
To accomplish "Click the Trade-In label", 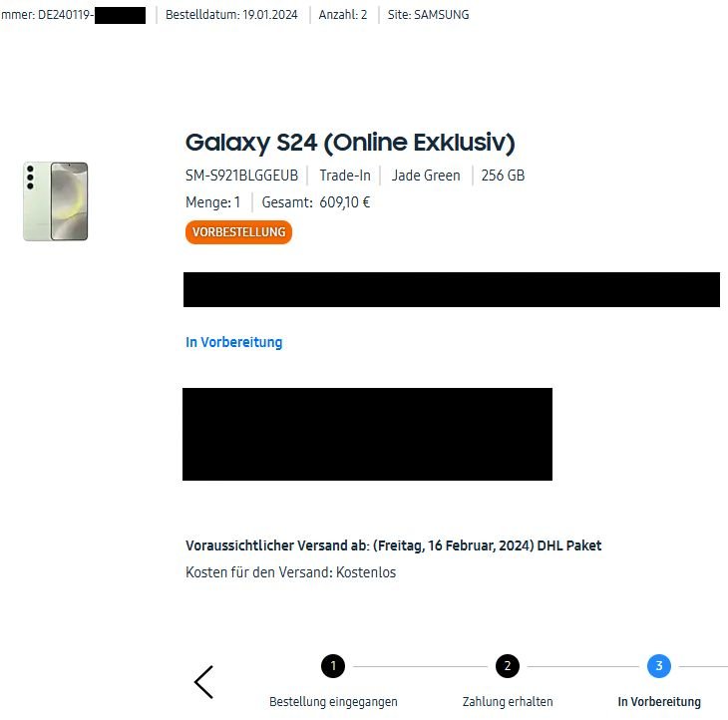I will click(345, 176).
